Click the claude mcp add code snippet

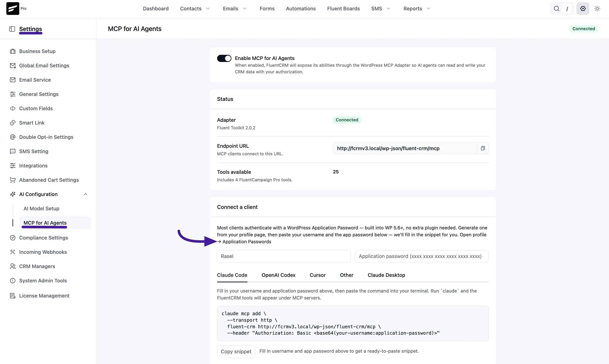(353, 323)
